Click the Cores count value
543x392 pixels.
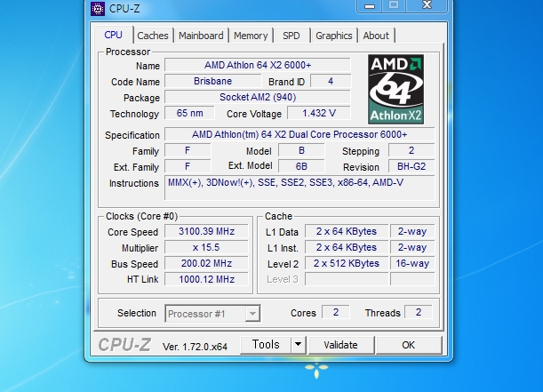(x=336, y=312)
